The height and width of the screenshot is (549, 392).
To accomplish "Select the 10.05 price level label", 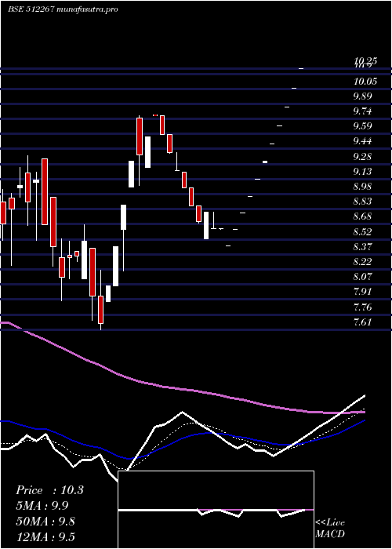I will click(x=365, y=82).
